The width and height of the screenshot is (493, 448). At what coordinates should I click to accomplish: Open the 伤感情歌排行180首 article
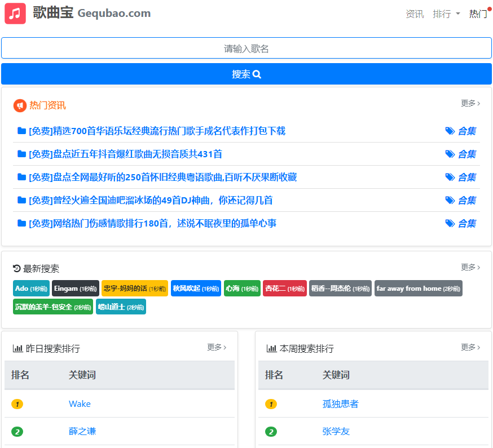[x=152, y=224]
